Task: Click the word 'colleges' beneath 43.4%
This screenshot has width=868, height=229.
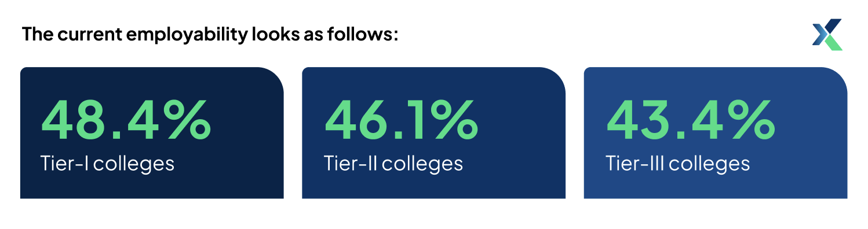Action: coord(710,164)
